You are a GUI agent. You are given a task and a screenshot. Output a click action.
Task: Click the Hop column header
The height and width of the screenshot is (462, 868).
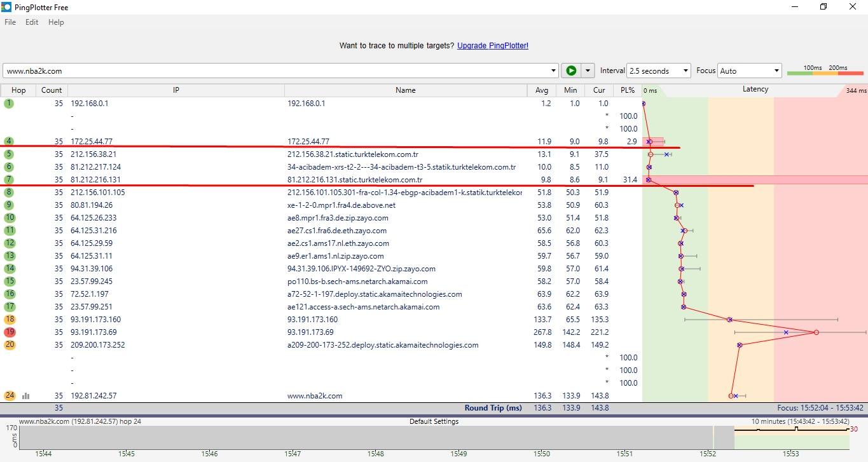pyautogui.click(x=18, y=90)
